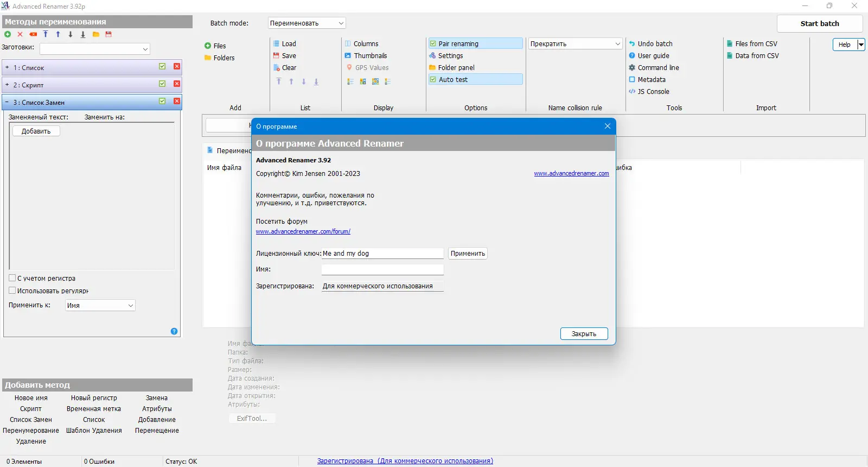
Task: Launch the Command line tool
Action: pos(654,68)
